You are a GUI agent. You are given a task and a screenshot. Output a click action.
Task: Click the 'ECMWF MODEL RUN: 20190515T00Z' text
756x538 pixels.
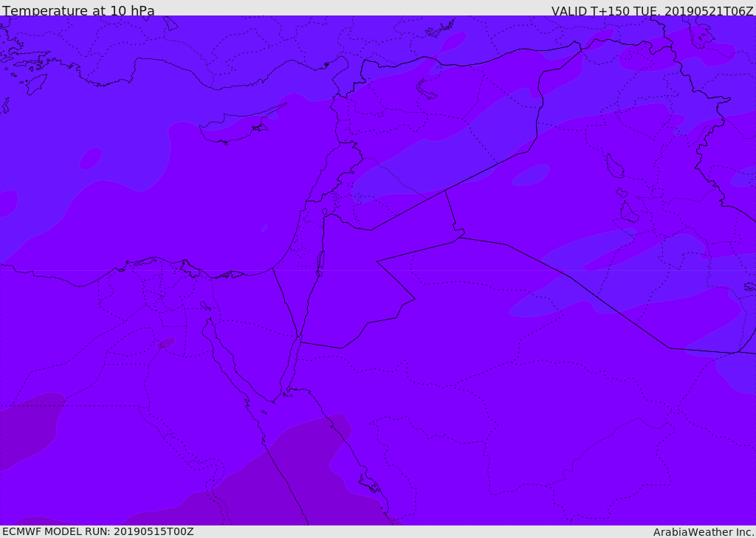98,531
